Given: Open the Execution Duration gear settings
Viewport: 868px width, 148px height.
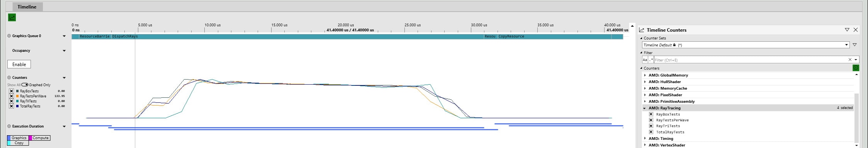Looking at the screenshot, I should coord(9,126).
